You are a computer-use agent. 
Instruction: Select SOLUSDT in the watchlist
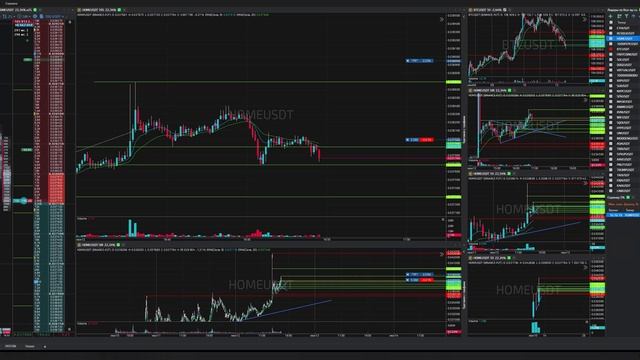click(623, 60)
